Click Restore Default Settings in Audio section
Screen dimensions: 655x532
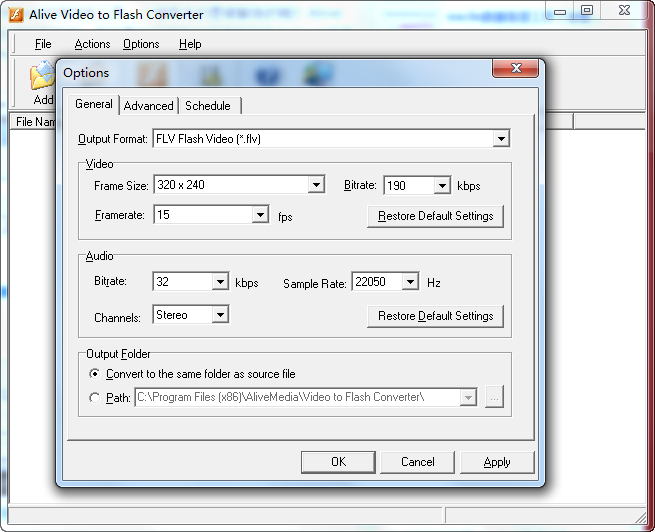[x=435, y=316]
